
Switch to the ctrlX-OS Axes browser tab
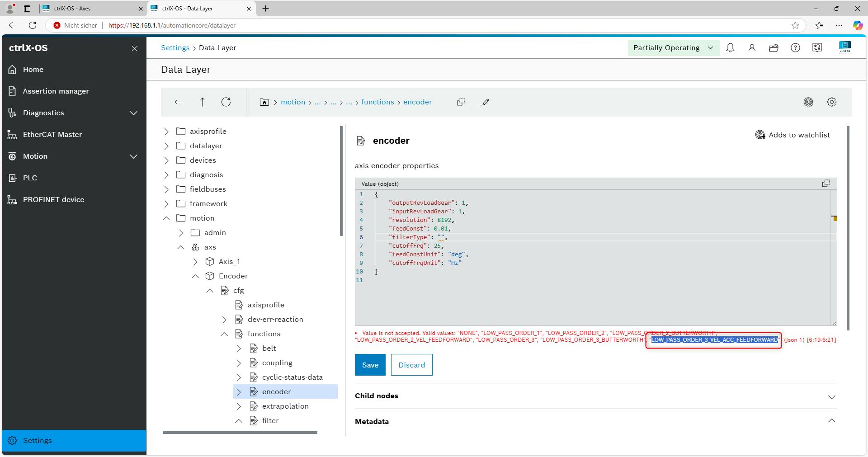[90, 9]
